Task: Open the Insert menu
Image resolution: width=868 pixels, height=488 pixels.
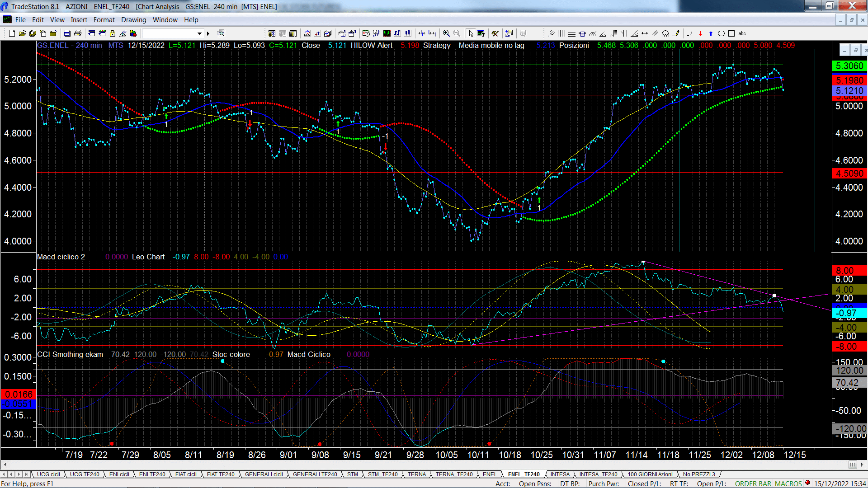Action: pos(79,20)
